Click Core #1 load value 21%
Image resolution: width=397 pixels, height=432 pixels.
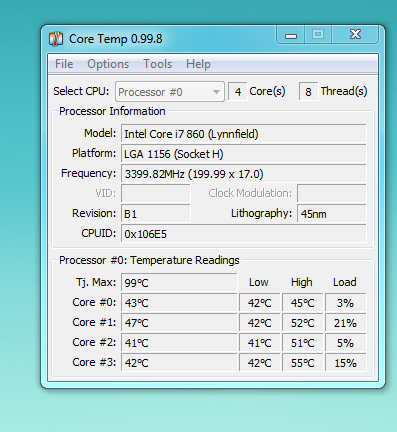[346, 323]
